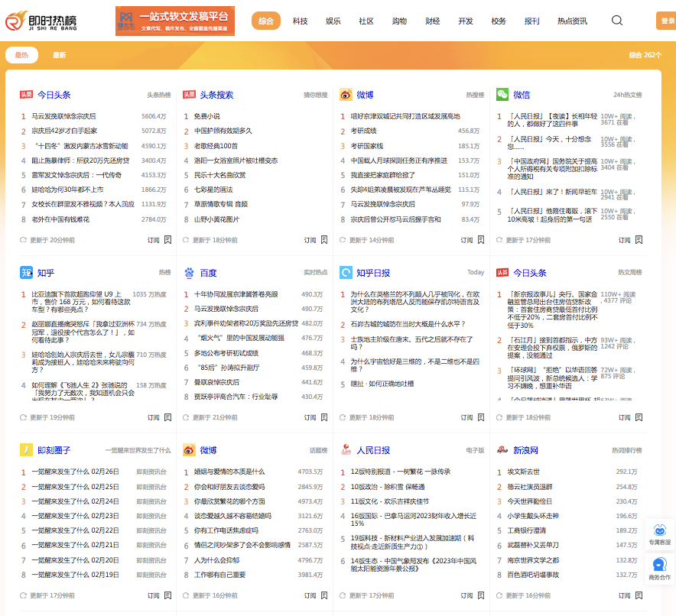The width and height of the screenshot is (676, 616).
Task: Select the 最热 sort toggle
Action: point(21,55)
